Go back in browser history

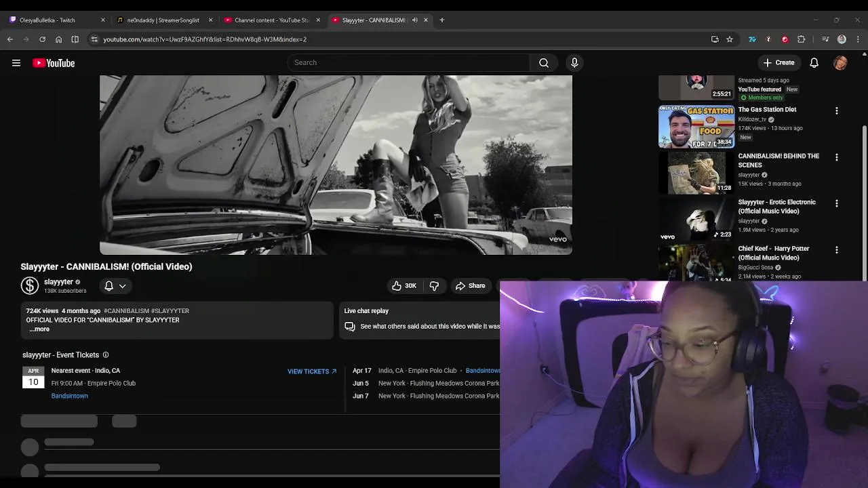10,39
